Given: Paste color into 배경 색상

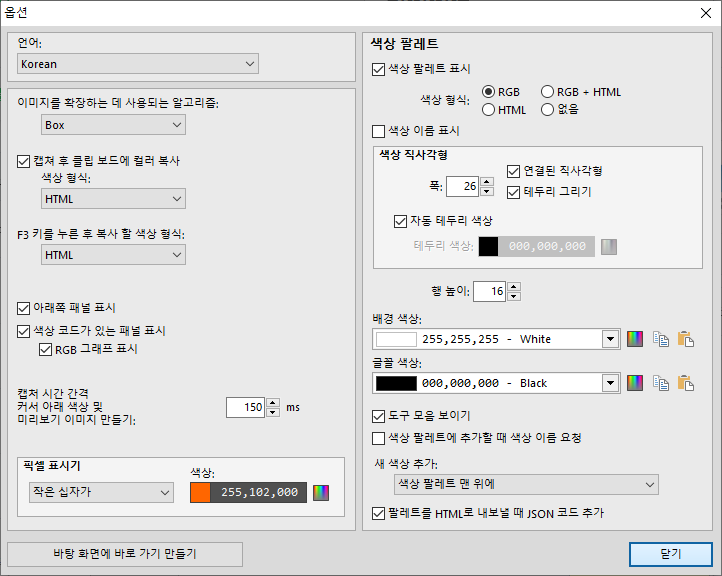Looking at the screenshot, I should pos(686,339).
